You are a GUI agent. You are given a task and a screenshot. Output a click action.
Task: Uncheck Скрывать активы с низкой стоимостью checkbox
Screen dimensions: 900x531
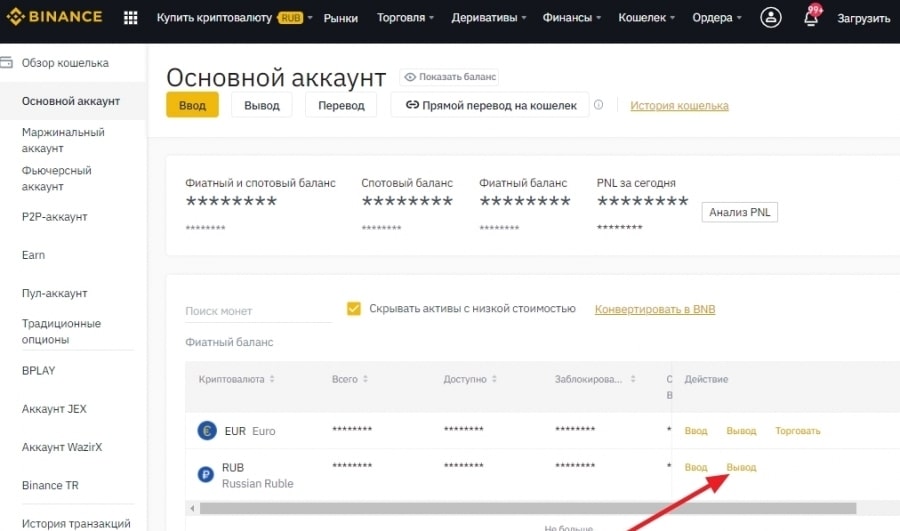[354, 308]
